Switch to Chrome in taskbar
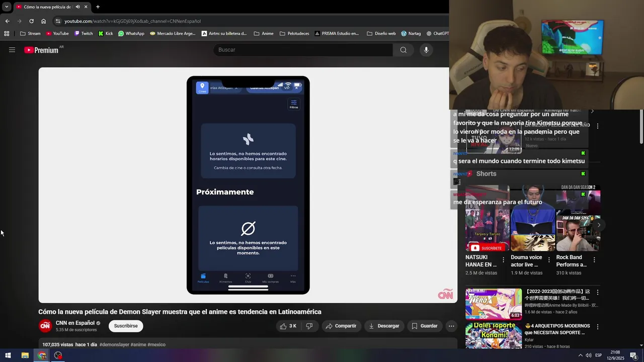 [42, 355]
